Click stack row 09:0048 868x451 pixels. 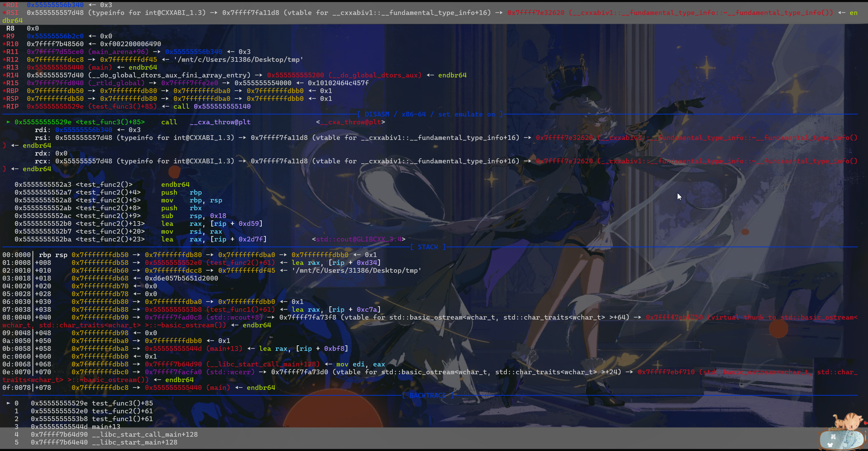79,333
